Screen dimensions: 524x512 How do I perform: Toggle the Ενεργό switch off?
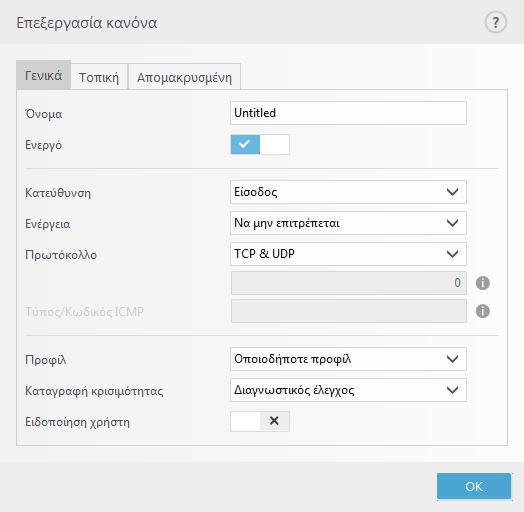point(260,144)
